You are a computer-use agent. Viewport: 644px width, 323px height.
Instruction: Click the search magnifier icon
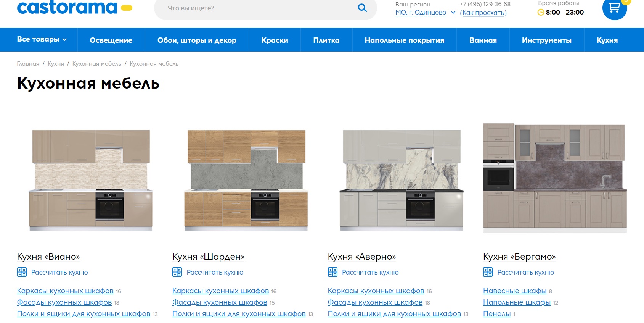(x=362, y=8)
